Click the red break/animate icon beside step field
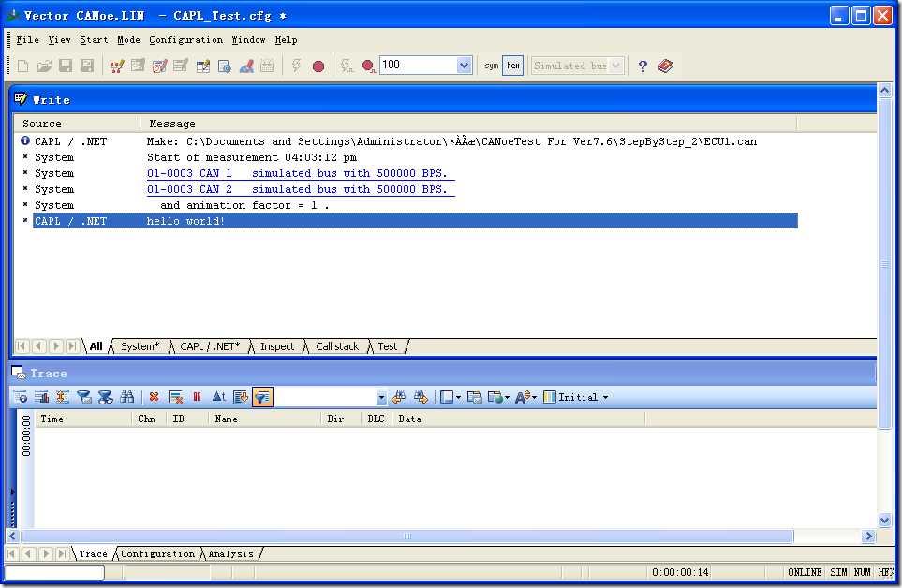This screenshot has height=588, width=902. [368, 66]
